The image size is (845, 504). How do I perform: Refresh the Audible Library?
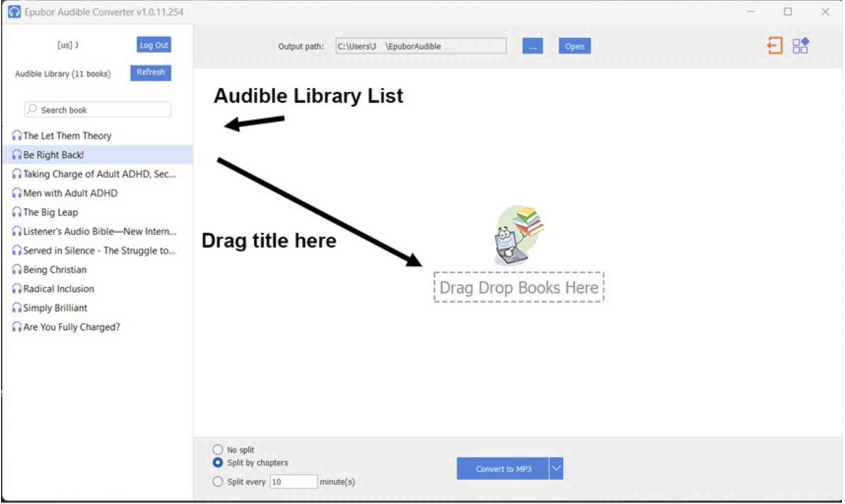tap(151, 72)
